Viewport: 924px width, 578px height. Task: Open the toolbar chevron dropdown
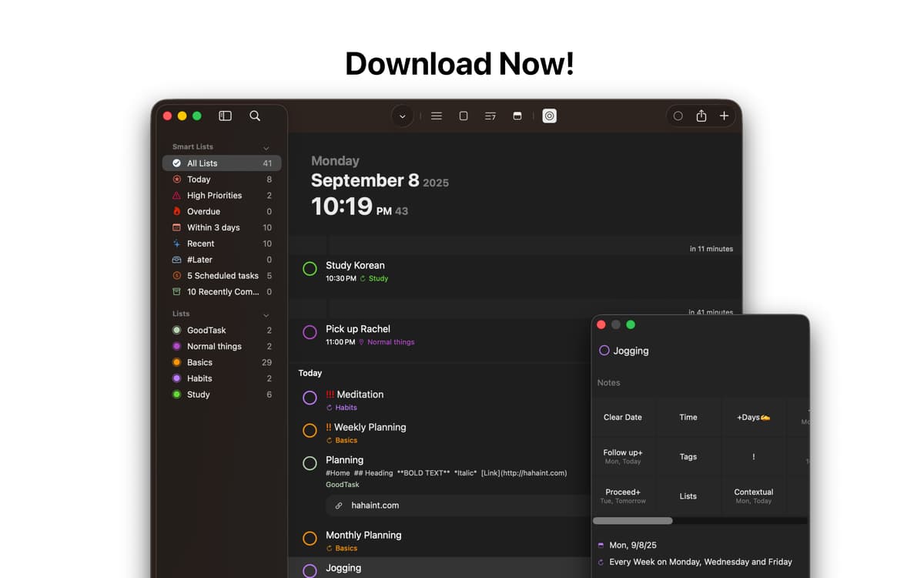tap(402, 116)
